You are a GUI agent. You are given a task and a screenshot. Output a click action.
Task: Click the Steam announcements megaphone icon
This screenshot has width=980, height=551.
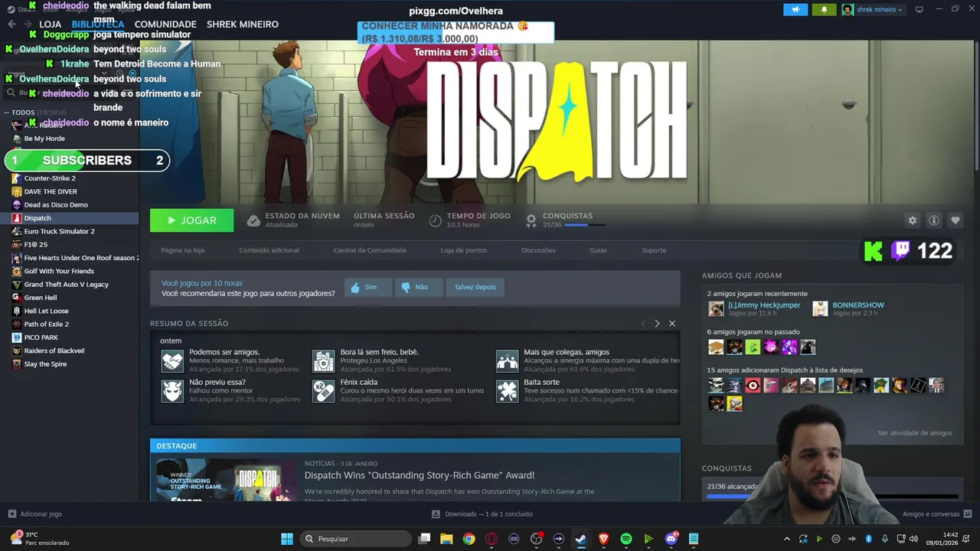point(795,10)
